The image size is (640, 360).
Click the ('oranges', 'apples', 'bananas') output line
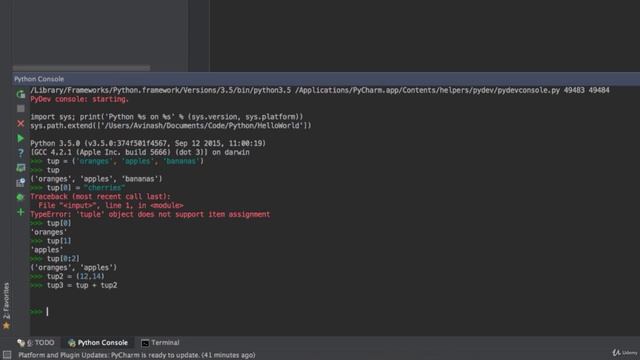pyautogui.click(x=96, y=179)
